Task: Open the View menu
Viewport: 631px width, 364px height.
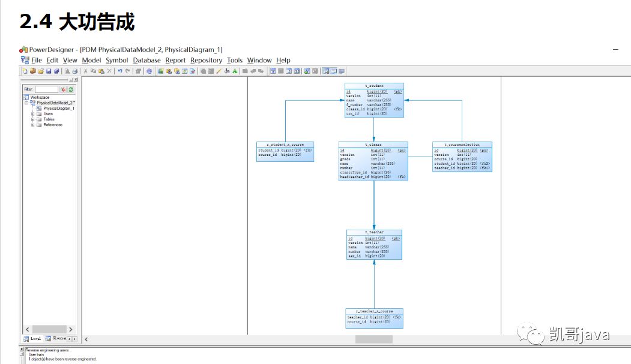Action: [70, 60]
